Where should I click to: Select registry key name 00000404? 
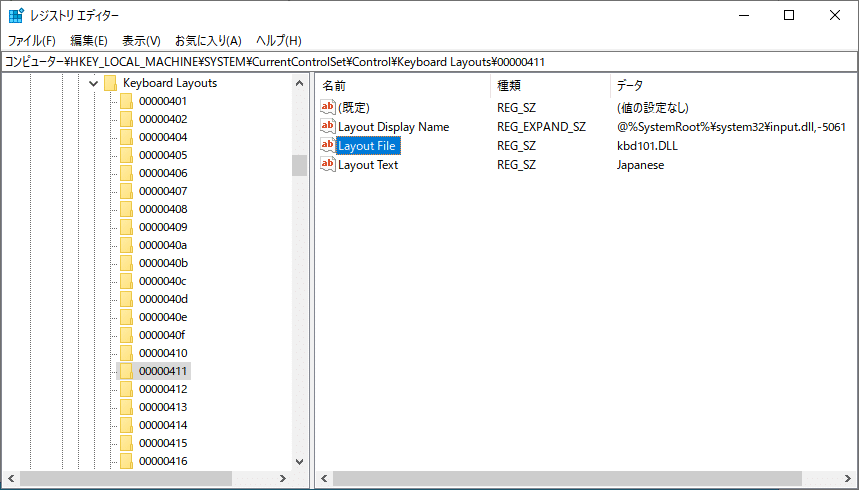click(163, 138)
